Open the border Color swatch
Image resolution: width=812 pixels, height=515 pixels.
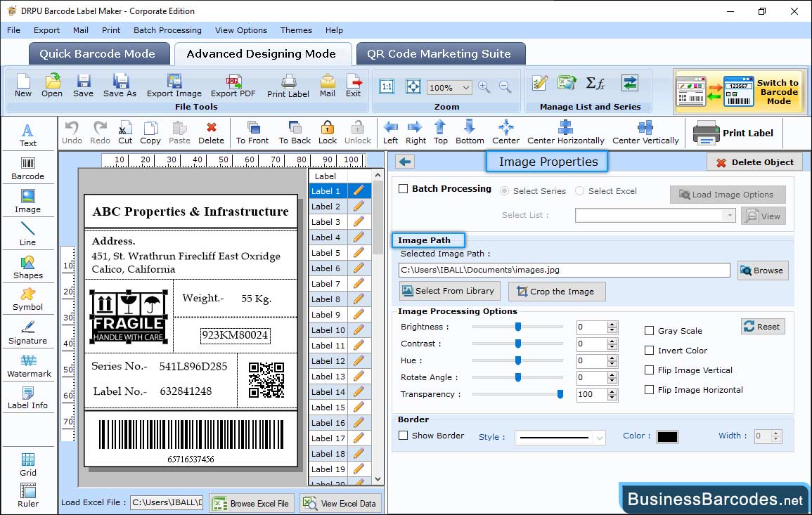[667, 437]
